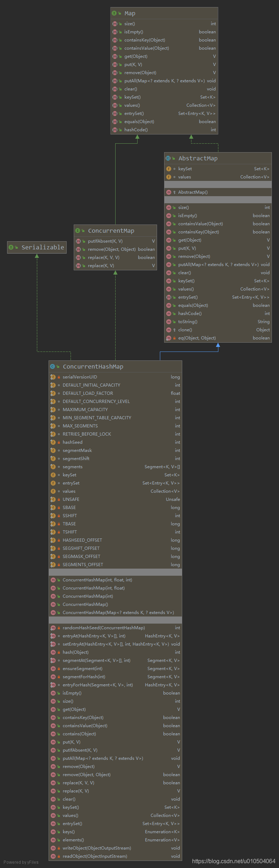279x868 pixels.
Task: Click HASHSEED_OFFSET field row
Action: coord(115,540)
